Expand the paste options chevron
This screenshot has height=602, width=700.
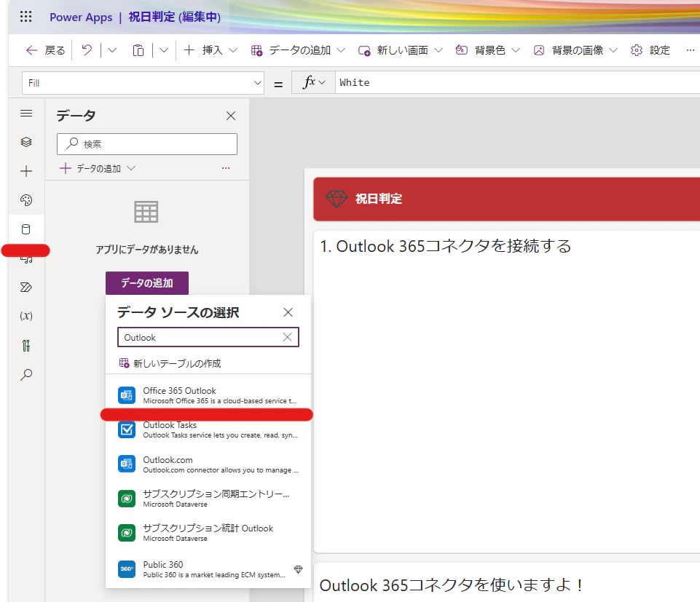[164, 50]
